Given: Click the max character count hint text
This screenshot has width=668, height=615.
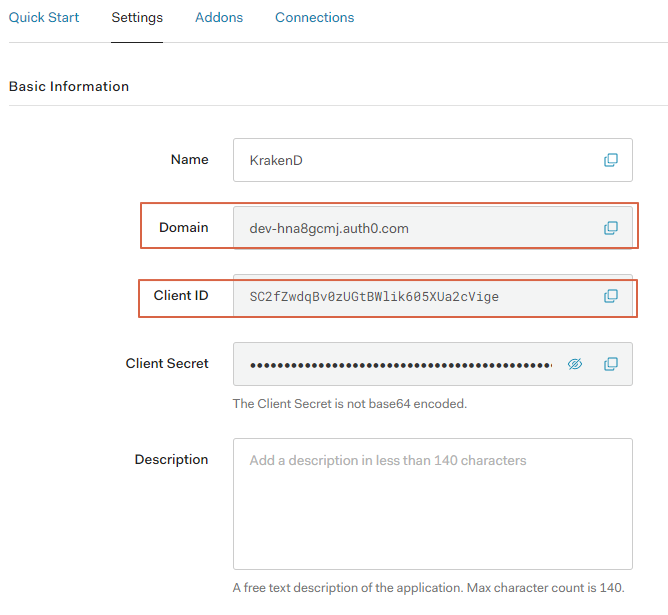Looking at the screenshot, I should (x=429, y=588).
